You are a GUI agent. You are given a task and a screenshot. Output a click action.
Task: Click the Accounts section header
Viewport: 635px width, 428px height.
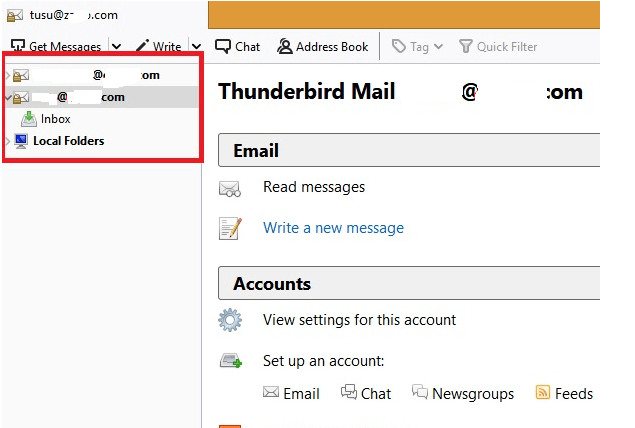pos(409,283)
